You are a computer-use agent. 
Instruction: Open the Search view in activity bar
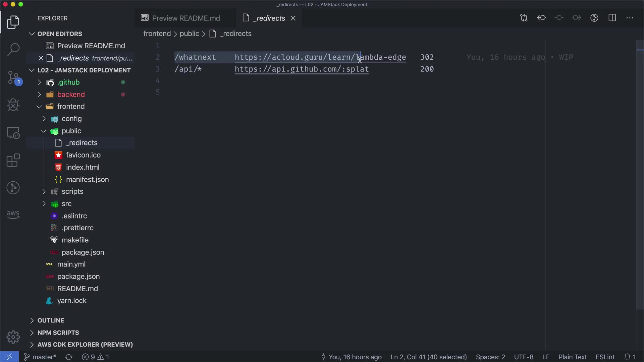point(13,50)
